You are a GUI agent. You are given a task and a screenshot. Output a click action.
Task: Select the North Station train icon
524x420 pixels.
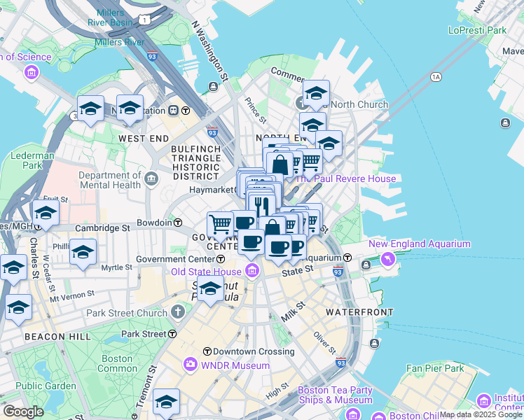[x=174, y=111]
